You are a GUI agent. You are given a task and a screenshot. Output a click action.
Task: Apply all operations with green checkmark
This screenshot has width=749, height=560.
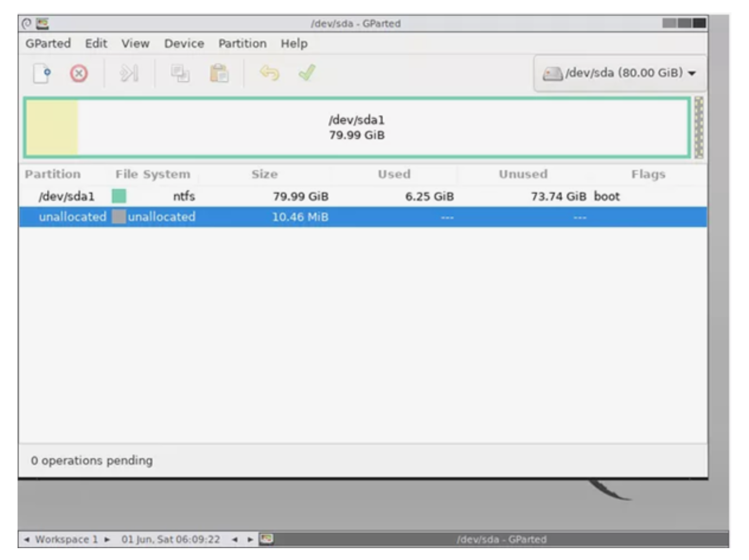tap(307, 73)
